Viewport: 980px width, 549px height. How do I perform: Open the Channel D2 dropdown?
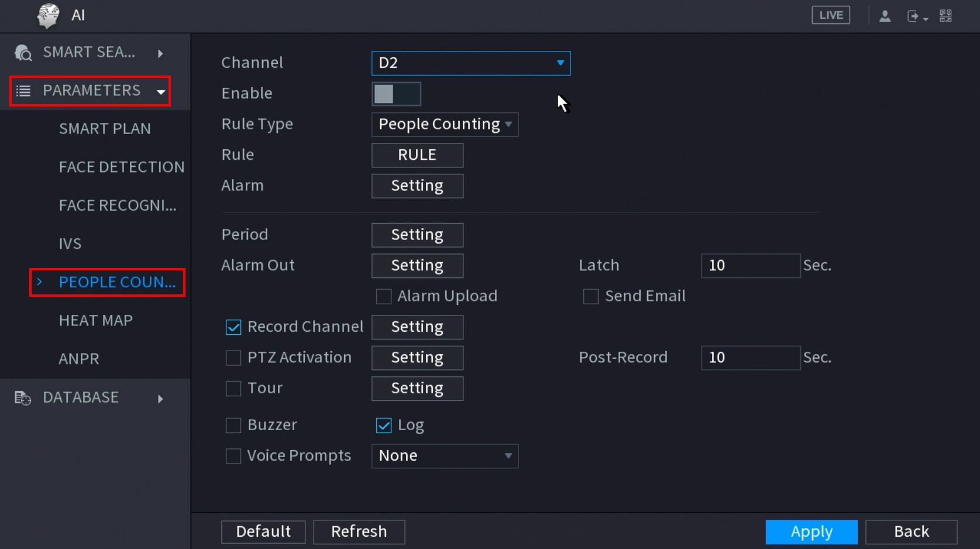tap(470, 63)
